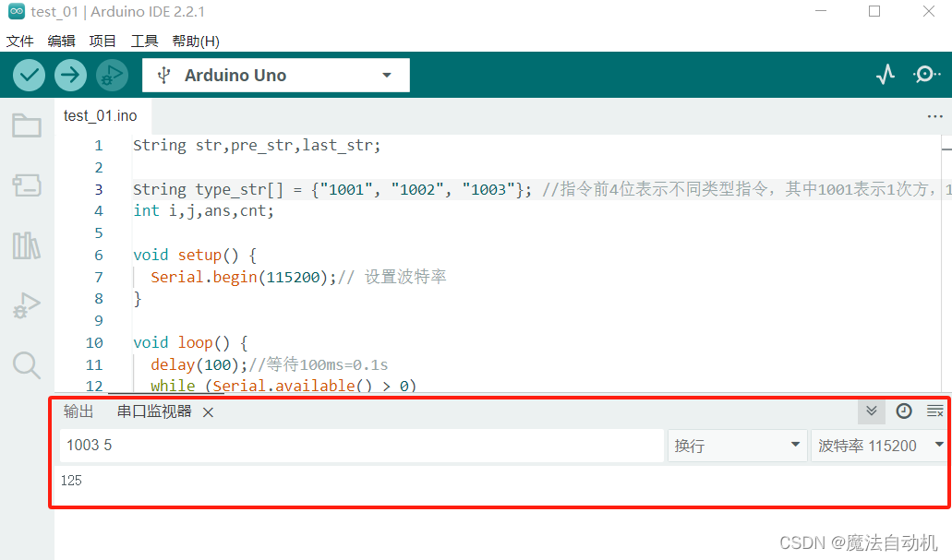Open the Sketchbook folder sidebar icon
The height and width of the screenshot is (560, 952).
click(27, 125)
